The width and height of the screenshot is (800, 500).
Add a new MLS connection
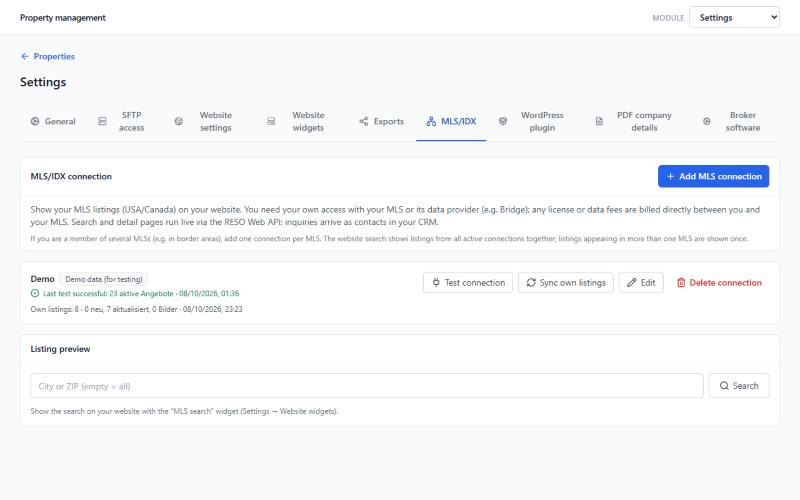coord(713,176)
